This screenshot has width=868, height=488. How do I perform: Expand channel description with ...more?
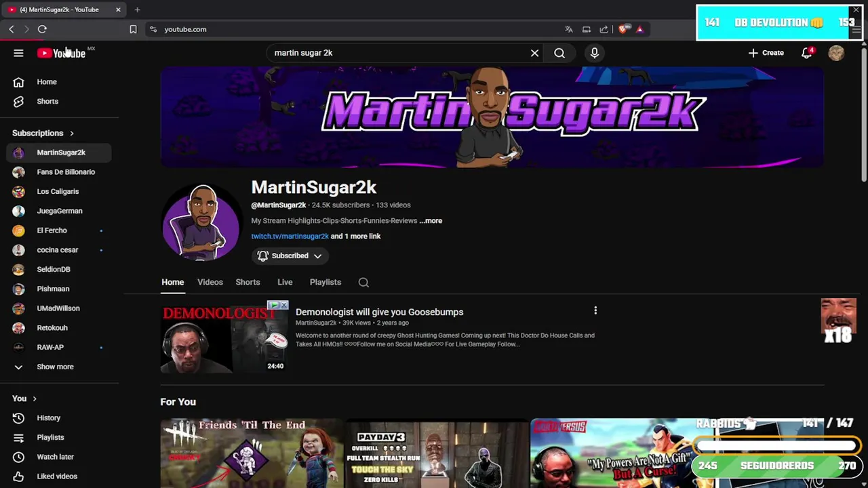[431, 221]
